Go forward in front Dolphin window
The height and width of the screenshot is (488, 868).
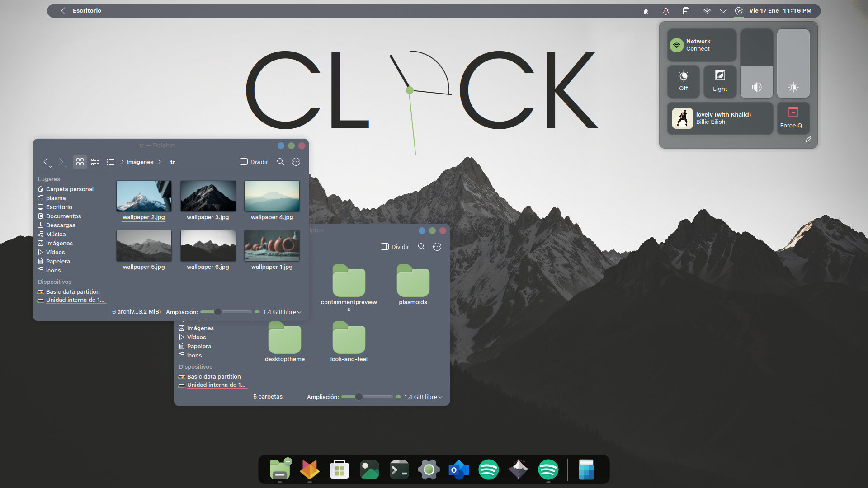[x=61, y=162]
